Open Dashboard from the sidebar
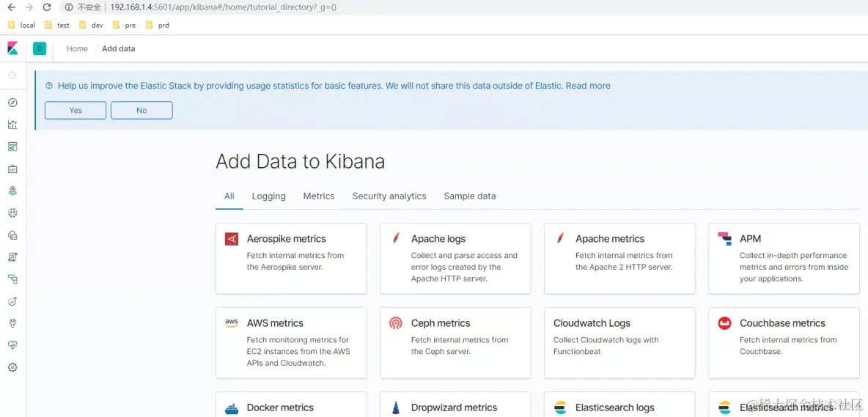 coord(12,147)
